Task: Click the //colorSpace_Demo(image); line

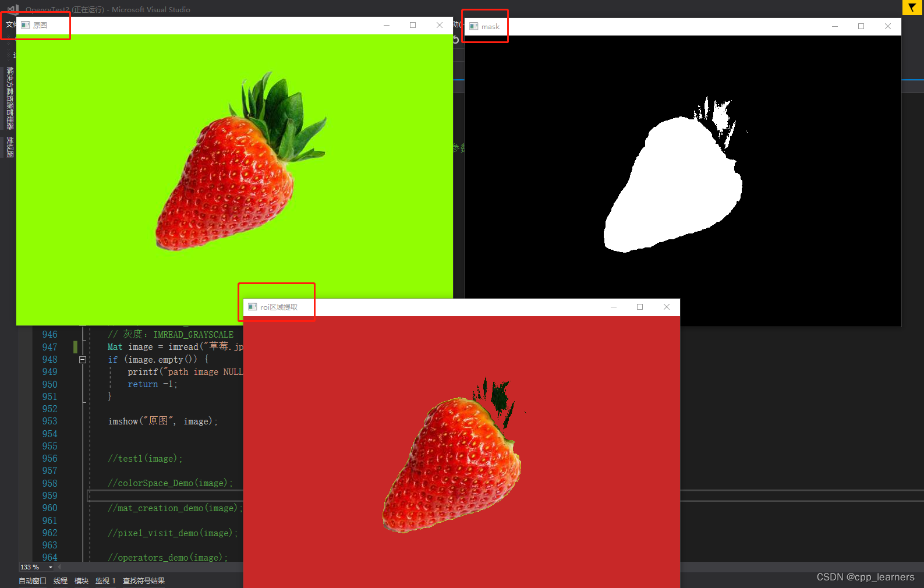Action: tap(170, 483)
